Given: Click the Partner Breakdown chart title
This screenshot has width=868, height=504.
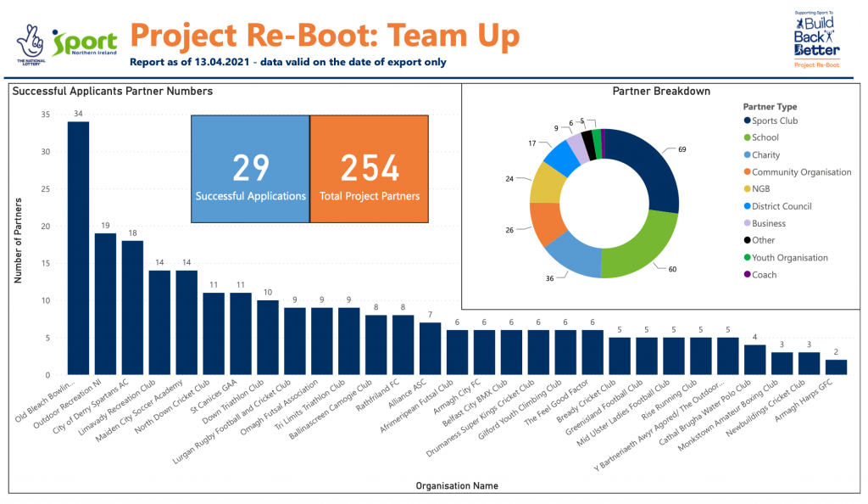Looking at the screenshot, I should [x=661, y=92].
